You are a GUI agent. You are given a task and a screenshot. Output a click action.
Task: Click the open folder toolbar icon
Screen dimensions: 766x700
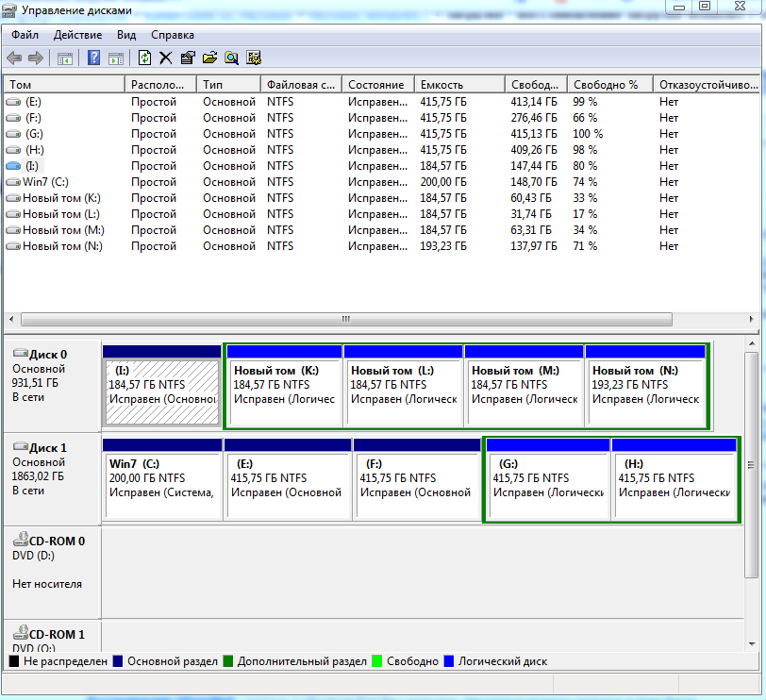click(209, 58)
